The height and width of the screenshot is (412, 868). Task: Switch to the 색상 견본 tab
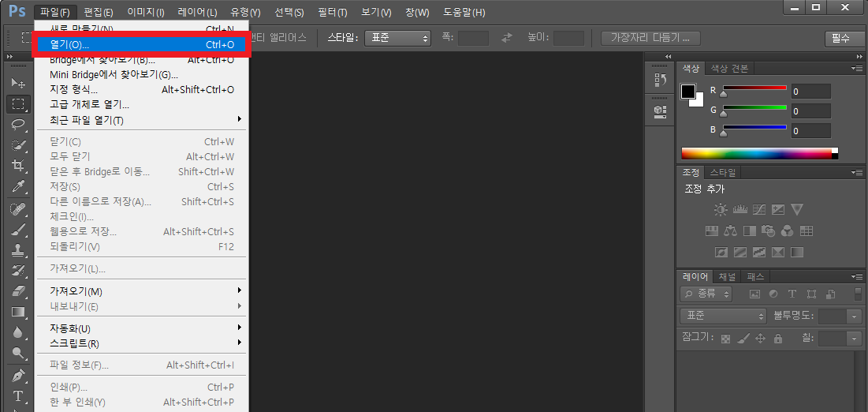pos(729,68)
